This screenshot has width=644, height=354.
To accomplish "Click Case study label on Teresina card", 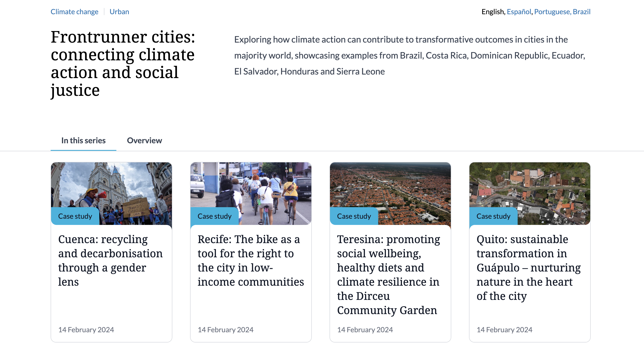I will pyautogui.click(x=354, y=216).
